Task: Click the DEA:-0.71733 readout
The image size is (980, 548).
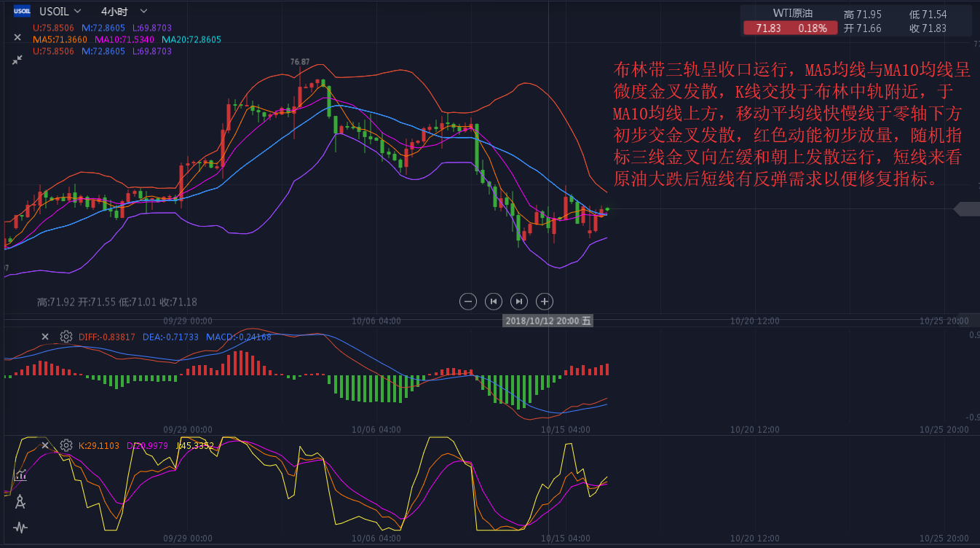Action: click(170, 337)
